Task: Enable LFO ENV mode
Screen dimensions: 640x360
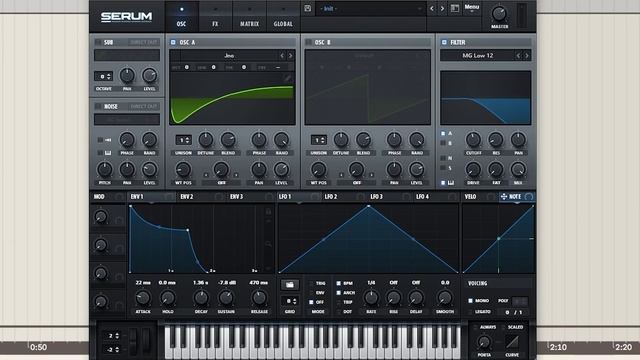Action: click(311, 293)
